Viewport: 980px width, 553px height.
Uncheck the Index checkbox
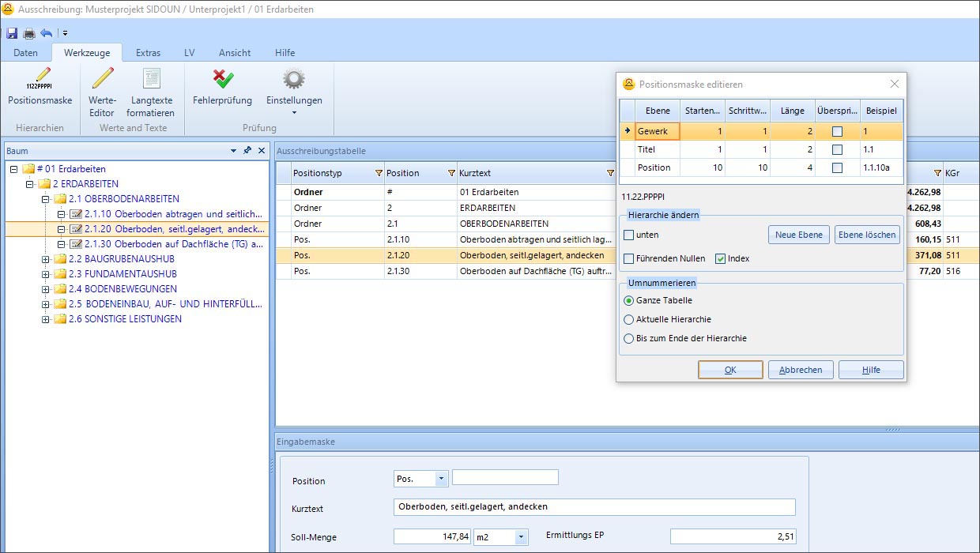720,258
